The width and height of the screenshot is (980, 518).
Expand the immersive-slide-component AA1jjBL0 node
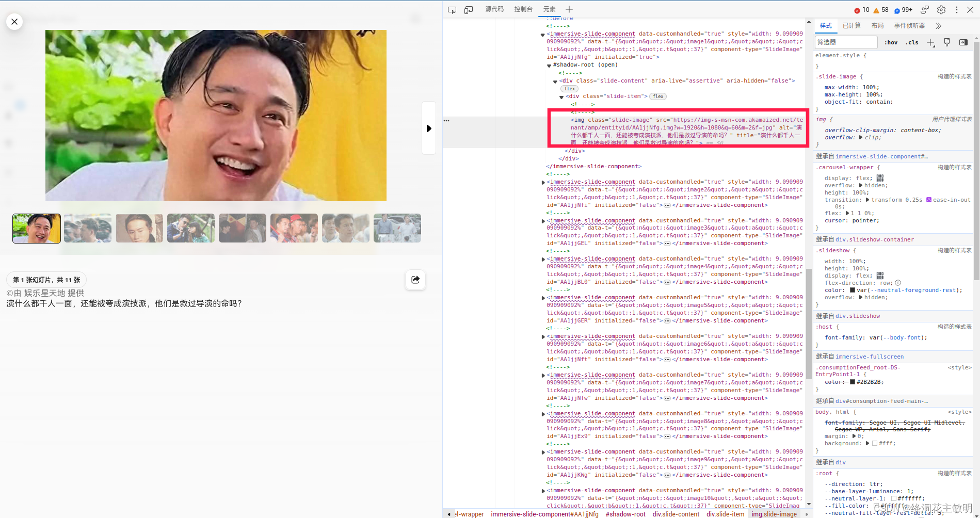click(543, 259)
